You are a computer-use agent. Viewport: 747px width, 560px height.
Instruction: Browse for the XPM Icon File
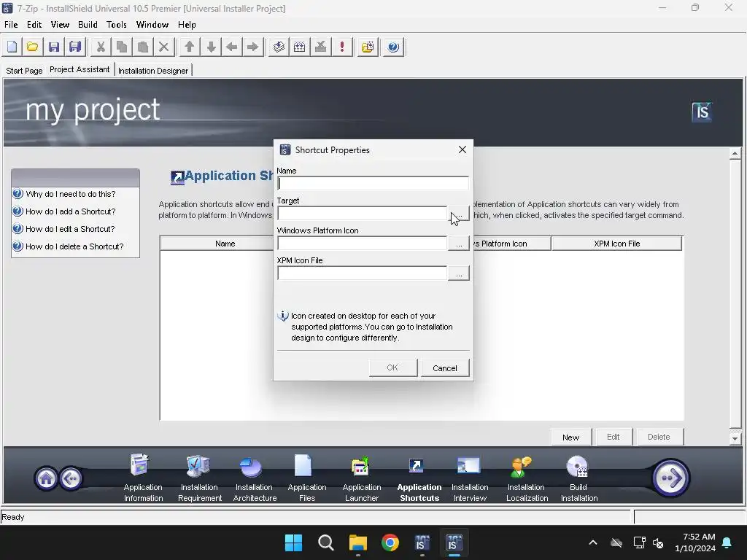(459, 274)
